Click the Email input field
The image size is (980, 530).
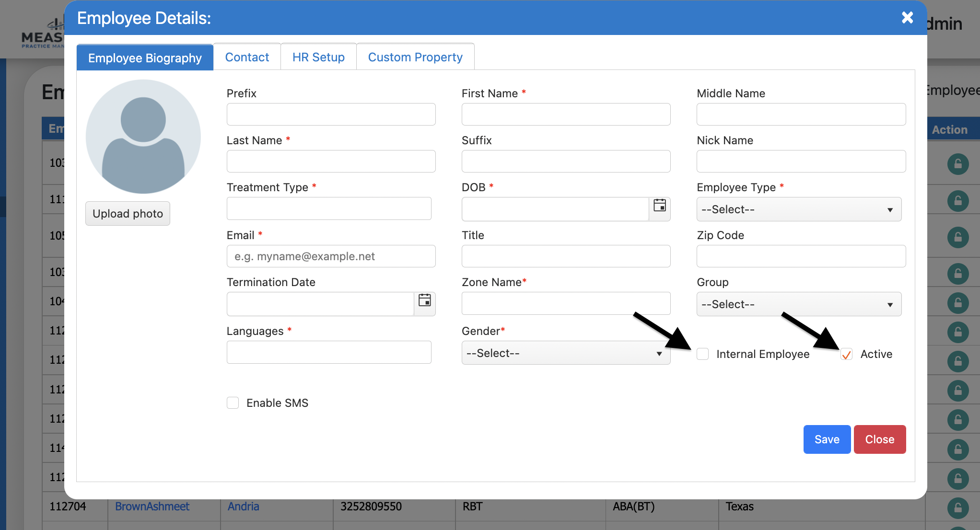tap(331, 256)
